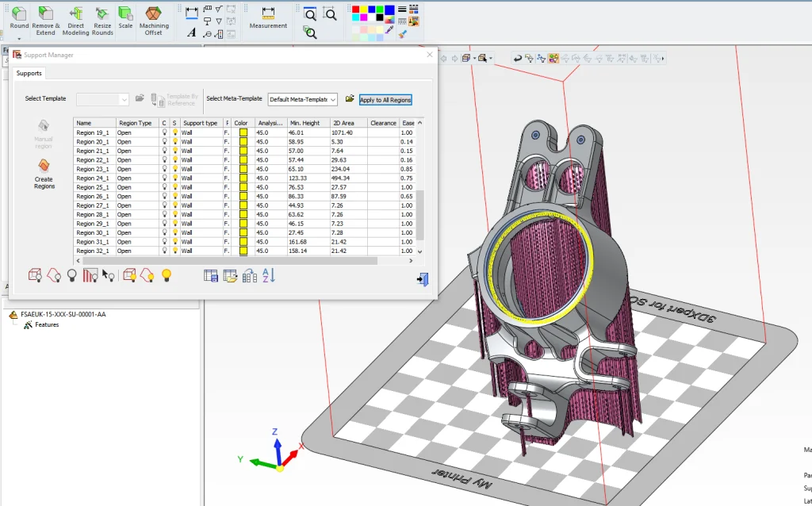Open the Select Template combo box
This screenshot has width=812, height=506.
pos(101,100)
